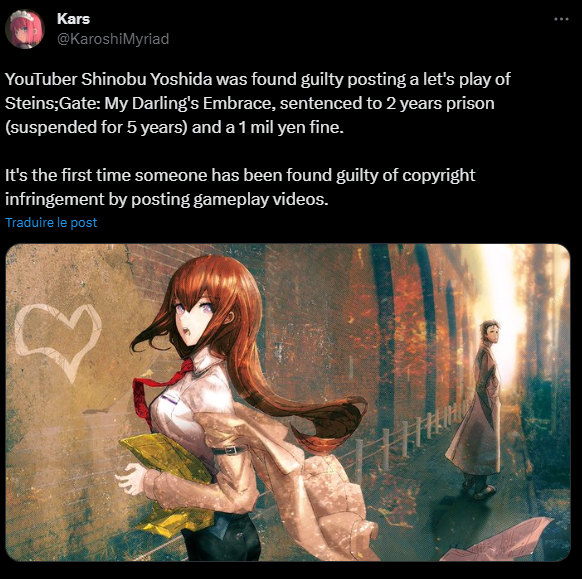Click the text Steins;Gate: My Darling's Embrace
The width and height of the screenshot is (582, 579).
tap(140, 103)
